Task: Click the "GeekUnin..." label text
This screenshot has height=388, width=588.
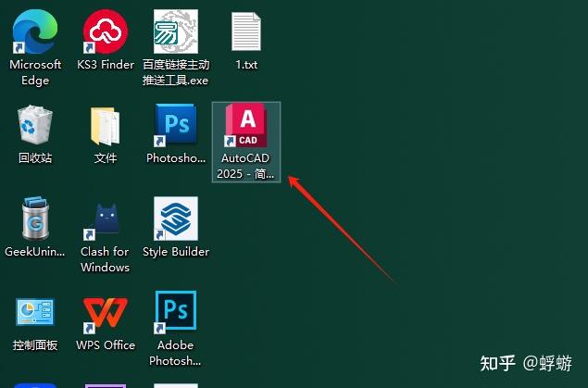Action: point(35,252)
